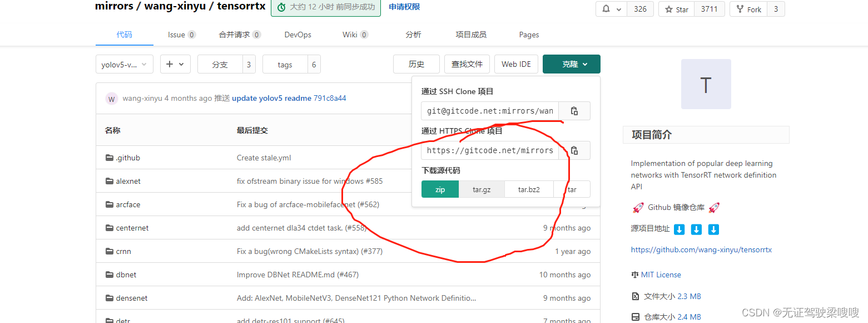Open the crnn folder
Image resolution: width=868 pixels, height=323 pixels.
click(123, 251)
